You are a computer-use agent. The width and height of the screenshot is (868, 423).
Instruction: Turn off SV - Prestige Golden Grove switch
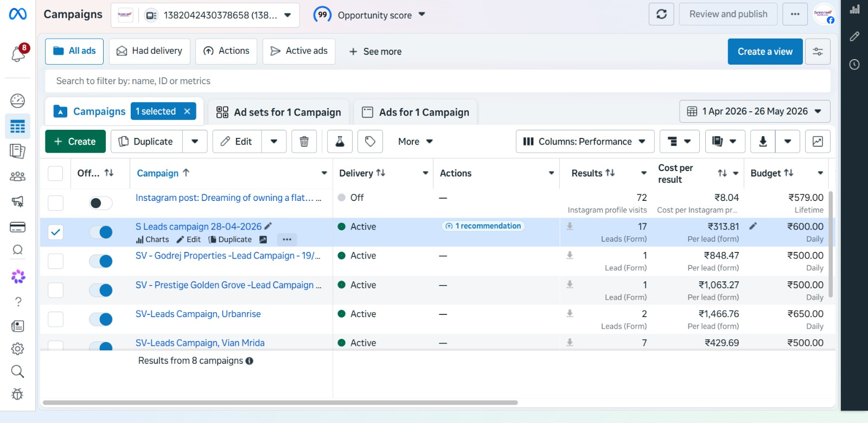[x=101, y=291]
